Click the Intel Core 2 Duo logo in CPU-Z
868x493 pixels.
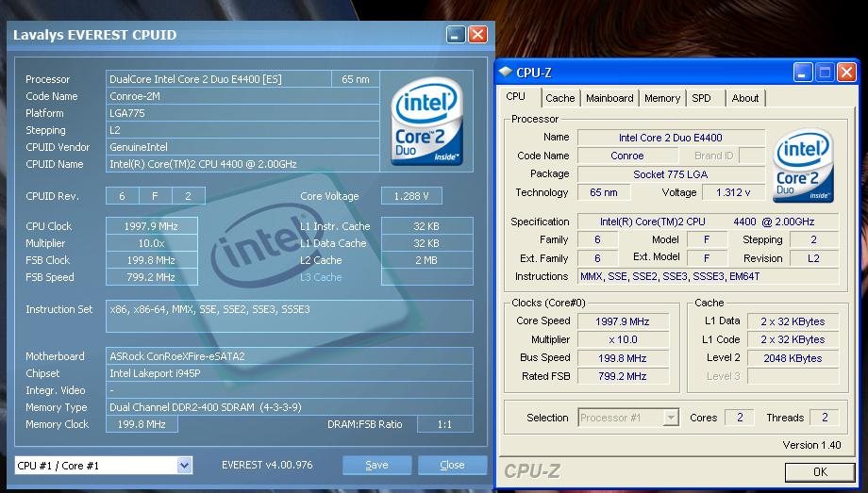point(804,165)
